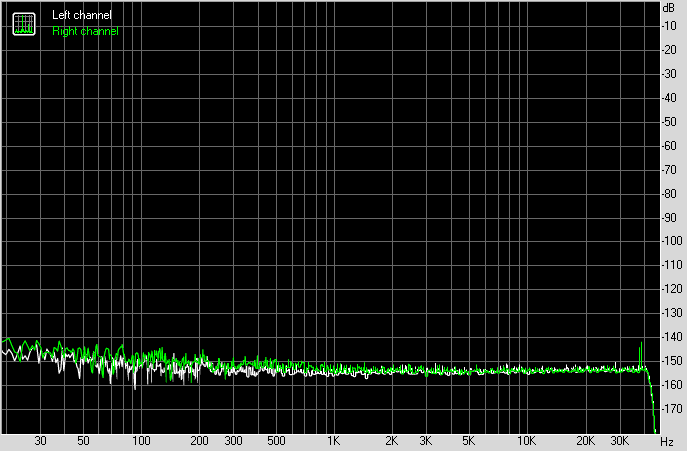Click the -140 dB axis value
The height and width of the screenshot is (451, 687).
pos(672,337)
